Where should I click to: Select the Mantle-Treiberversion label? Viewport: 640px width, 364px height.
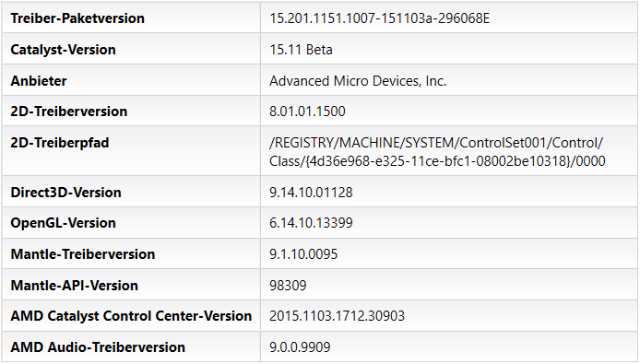coord(83,254)
